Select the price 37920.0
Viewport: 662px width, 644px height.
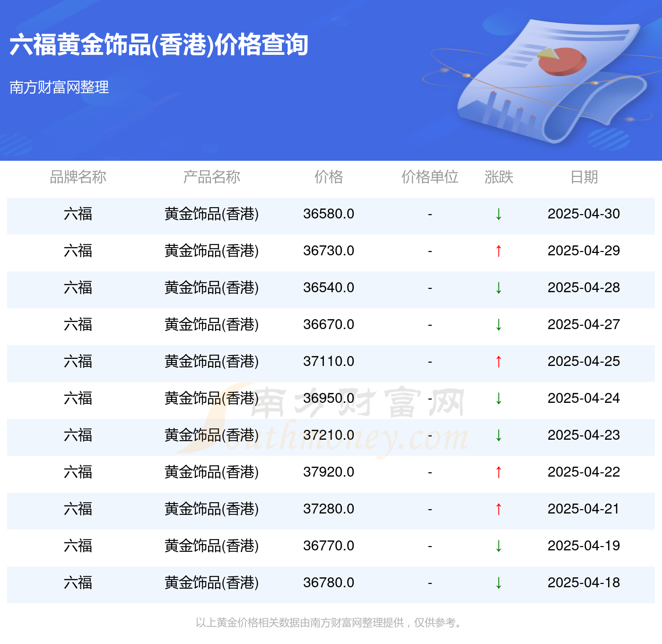pos(329,472)
